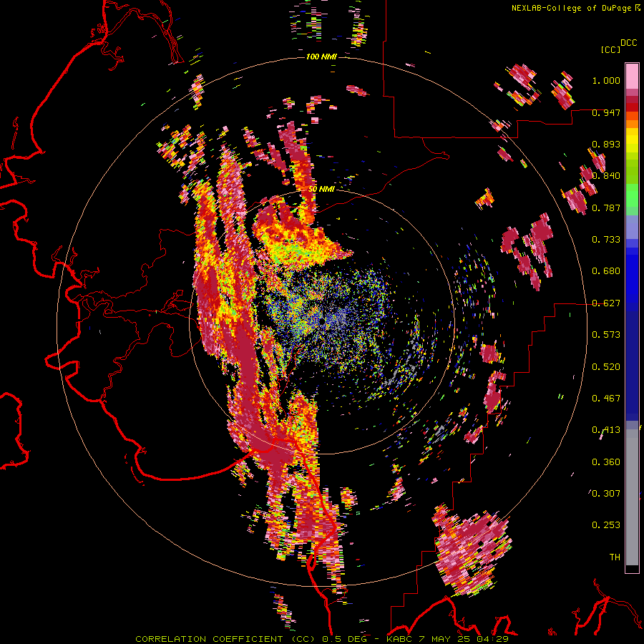
Task: Click the 0.307 scale value
Action: 606,494
